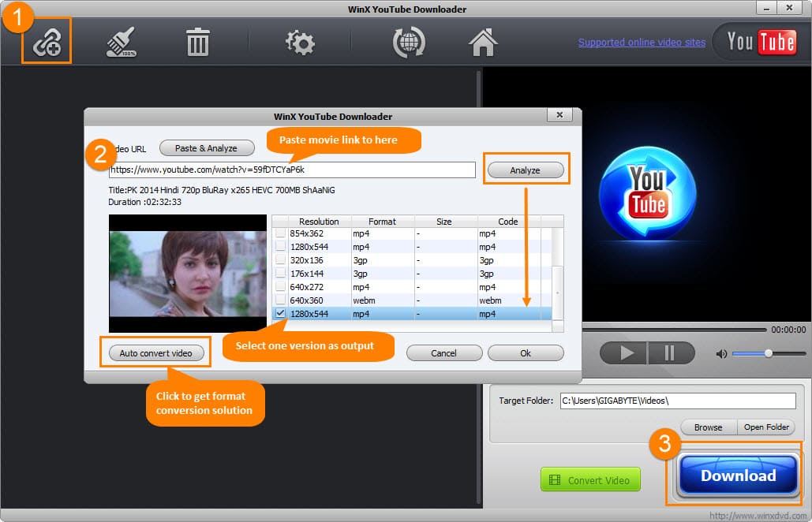Click the Paste & Analyze button
The width and height of the screenshot is (812, 522).
pos(207,148)
